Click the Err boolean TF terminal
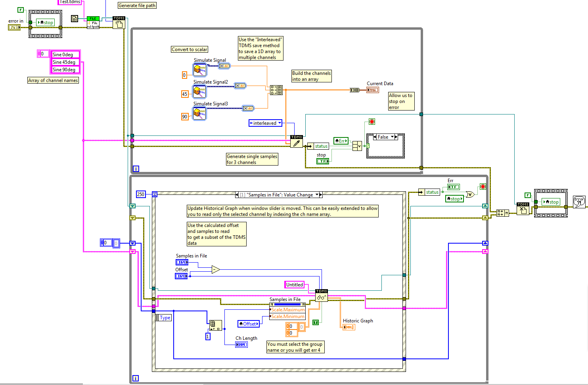Viewport: 588px width, 385px height. coord(453,187)
